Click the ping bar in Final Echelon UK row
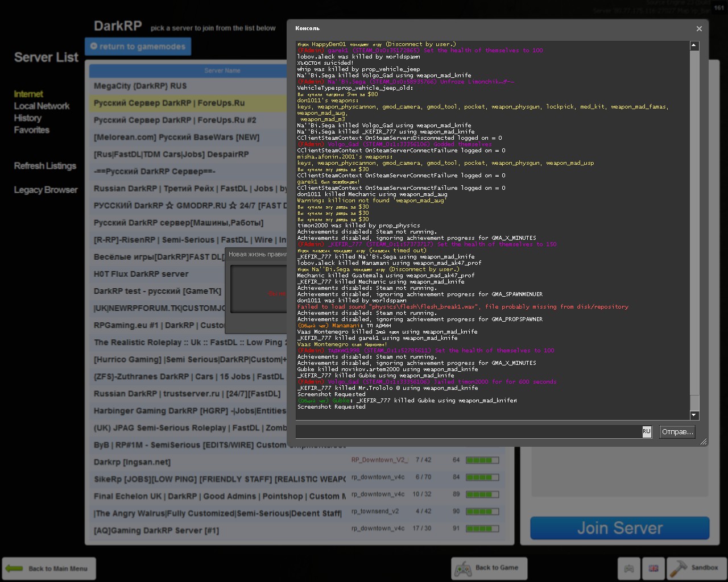This screenshot has height=582, width=728. click(x=482, y=494)
